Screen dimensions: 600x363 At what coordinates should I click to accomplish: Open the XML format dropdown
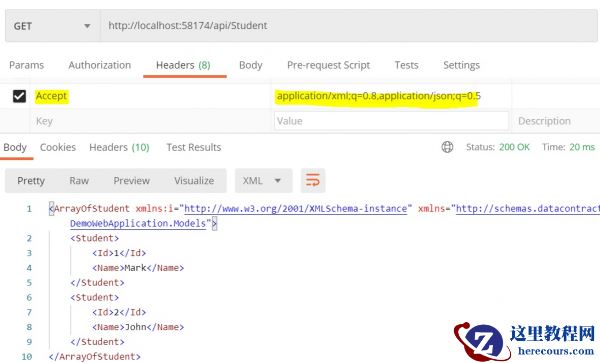[x=263, y=181]
